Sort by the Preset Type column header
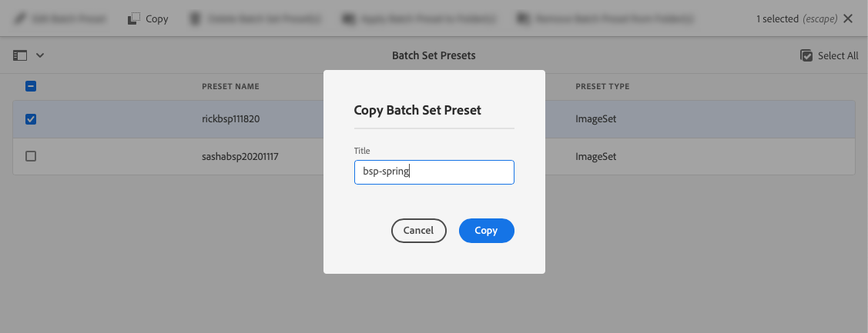Viewport: 868px width, 333px height. (x=602, y=86)
